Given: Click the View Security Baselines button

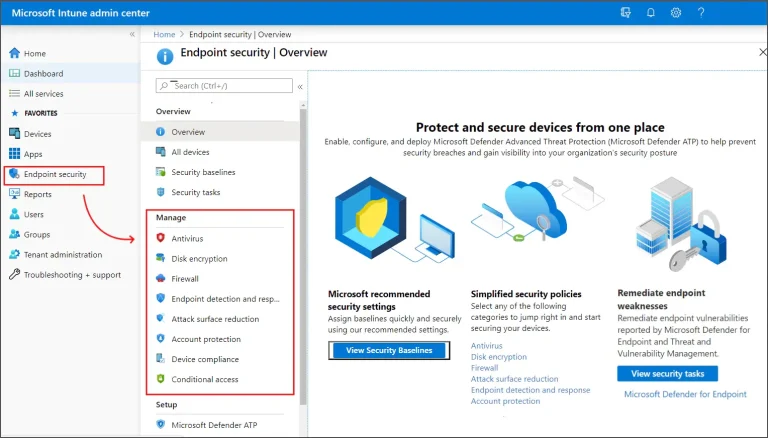Looking at the screenshot, I should pyautogui.click(x=389, y=350).
